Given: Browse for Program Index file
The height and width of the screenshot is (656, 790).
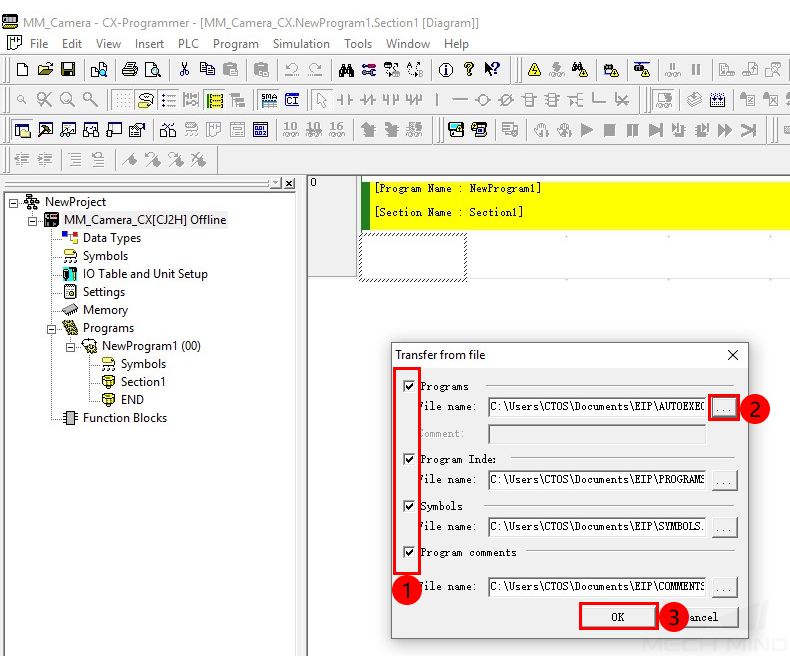Looking at the screenshot, I should pyautogui.click(x=725, y=480).
